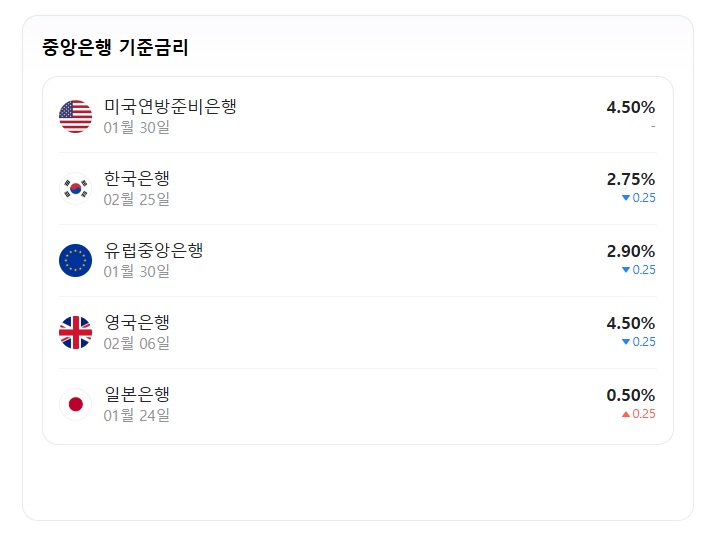Click the 유럽중앙은행 2.90% rate value
The width and height of the screenshot is (713, 538).
[x=631, y=251]
